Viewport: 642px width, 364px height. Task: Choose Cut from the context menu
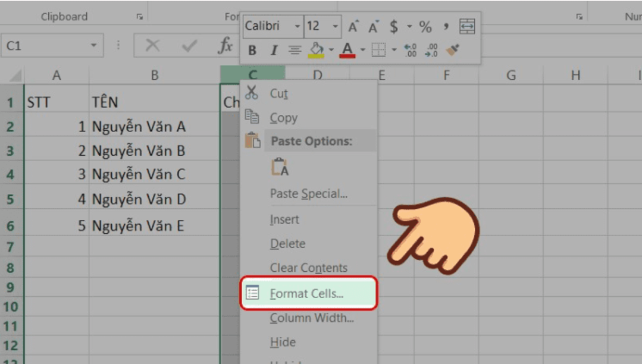point(308,93)
